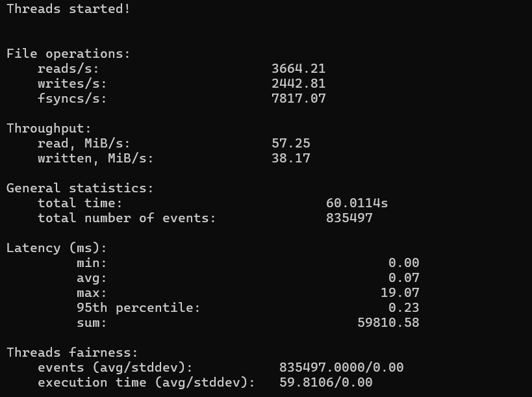
Task: Select the 'read, MiB/s:' label
Action: coord(84,143)
